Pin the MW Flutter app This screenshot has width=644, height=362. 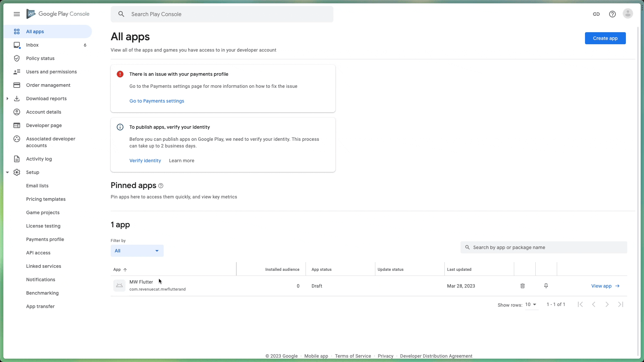[x=546, y=286]
